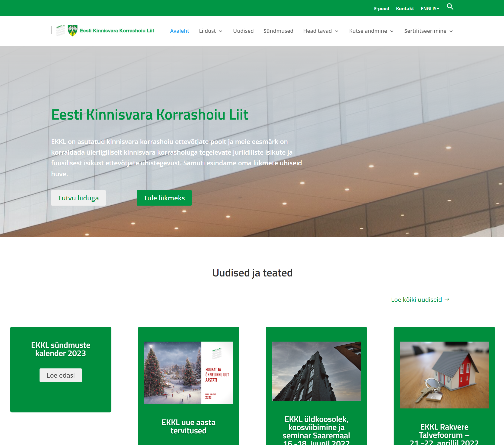Open the search magnifier icon
The image size is (504, 445).
(x=450, y=7)
